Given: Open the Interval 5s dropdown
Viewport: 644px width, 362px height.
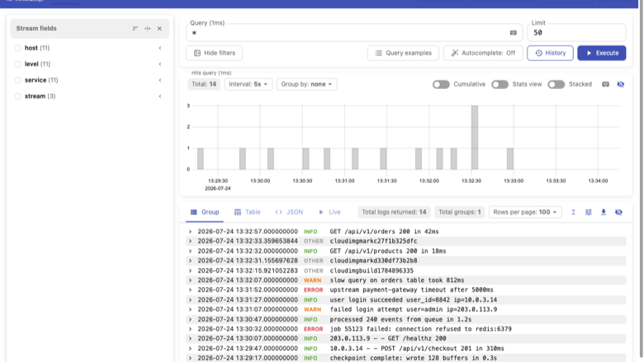Looking at the screenshot, I should point(248,84).
